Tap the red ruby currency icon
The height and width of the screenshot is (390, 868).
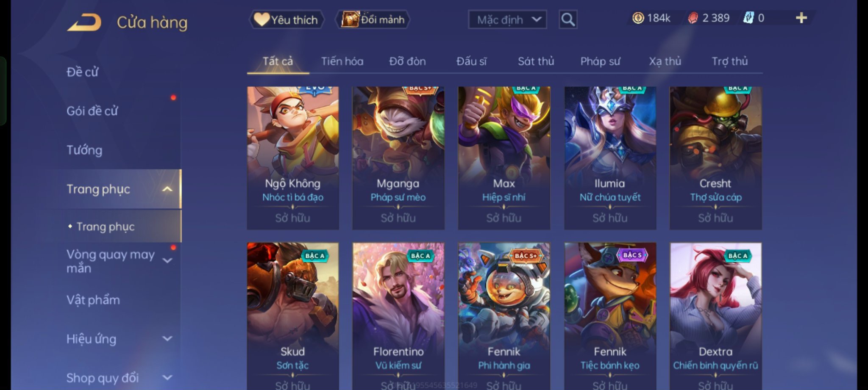coord(693,18)
